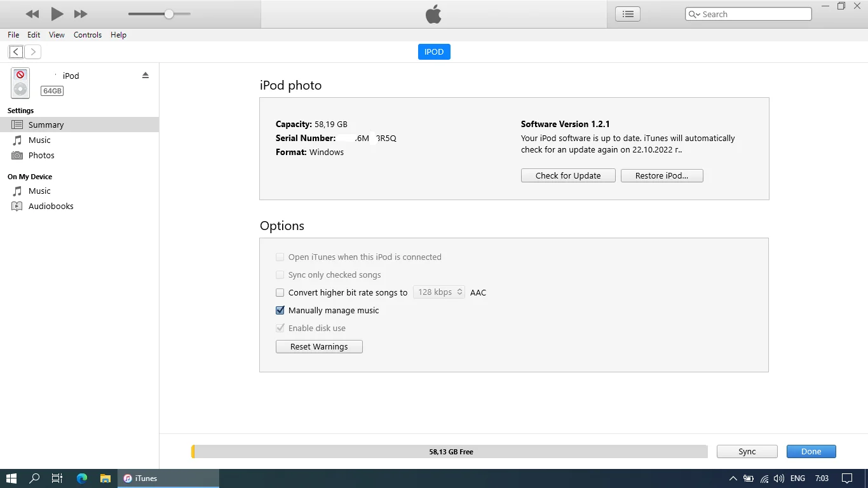Click Restore iPod button
Viewport: 868px width, 488px height.
[661, 175]
